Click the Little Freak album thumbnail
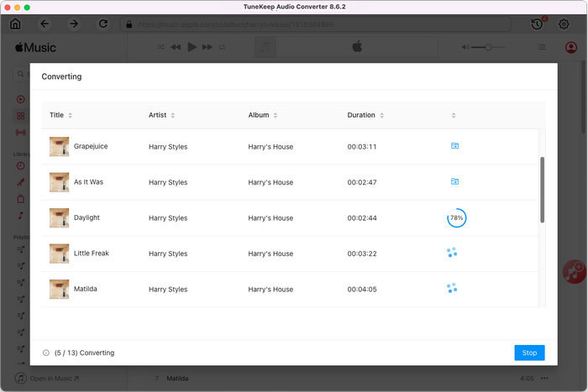The image size is (588, 392). point(60,253)
